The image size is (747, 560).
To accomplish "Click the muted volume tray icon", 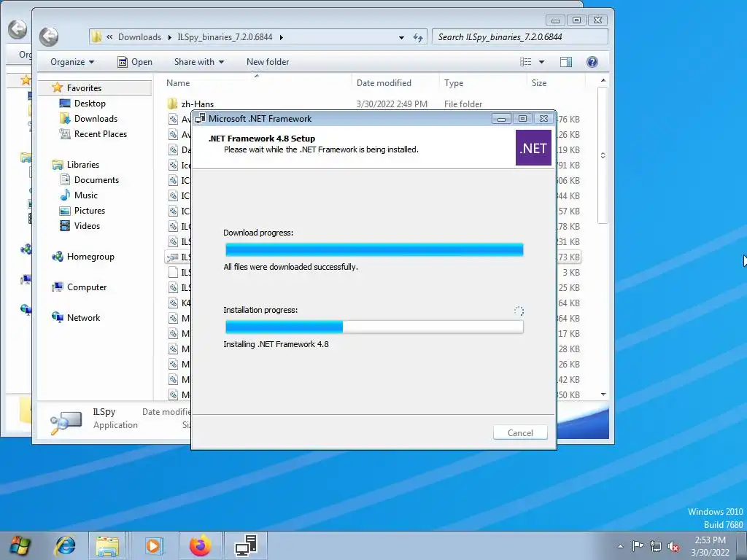I will tap(673, 546).
